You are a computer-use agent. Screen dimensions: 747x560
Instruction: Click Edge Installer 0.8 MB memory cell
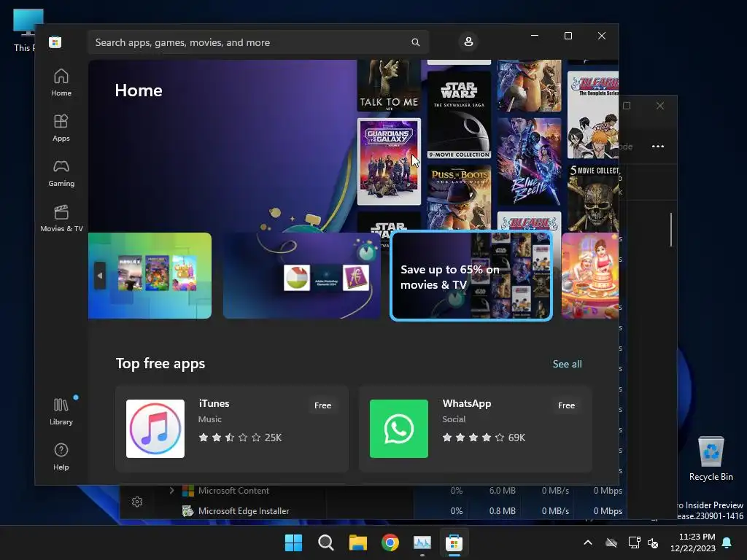click(502, 511)
